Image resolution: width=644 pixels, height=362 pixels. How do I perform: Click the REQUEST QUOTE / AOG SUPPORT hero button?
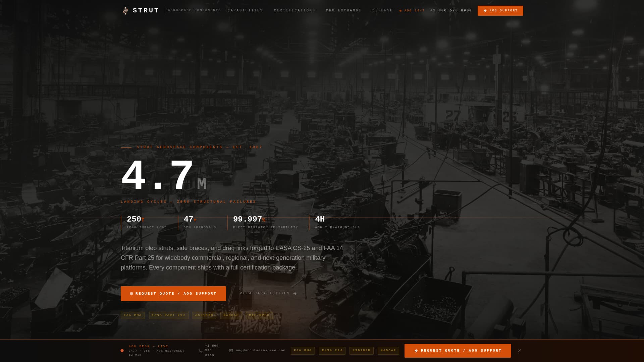click(173, 293)
